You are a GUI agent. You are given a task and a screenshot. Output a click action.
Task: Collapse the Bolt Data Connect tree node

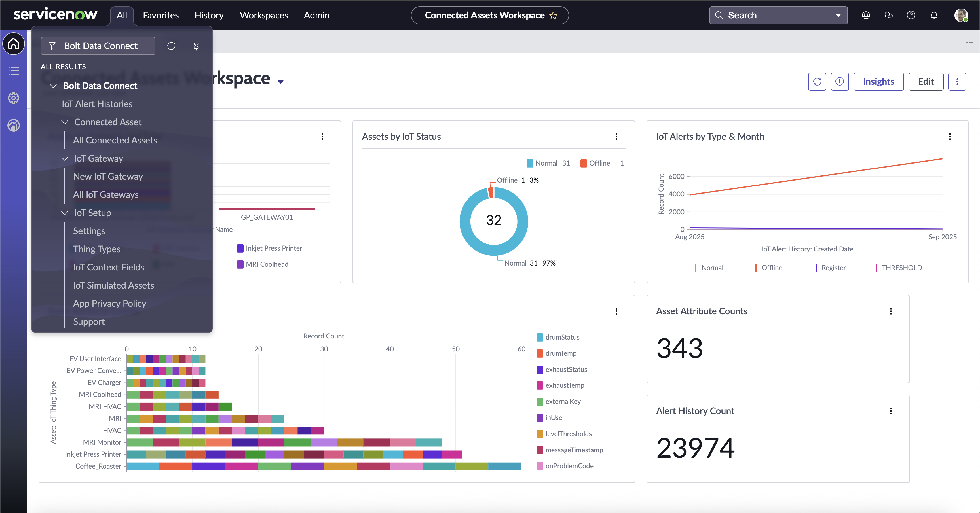pos(53,86)
